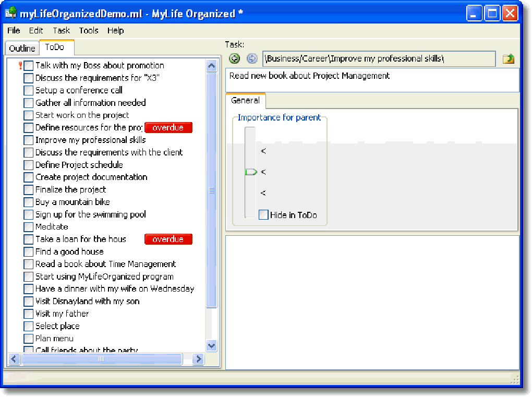Enable the Hide in ToDo checkbox
This screenshot has width=532, height=397.
(x=263, y=215)
